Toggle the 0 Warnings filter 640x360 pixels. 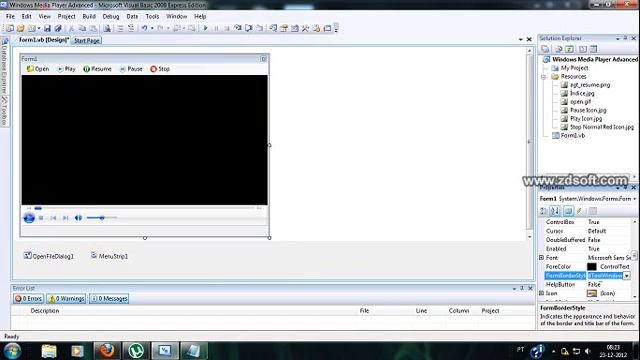(66, 299)
